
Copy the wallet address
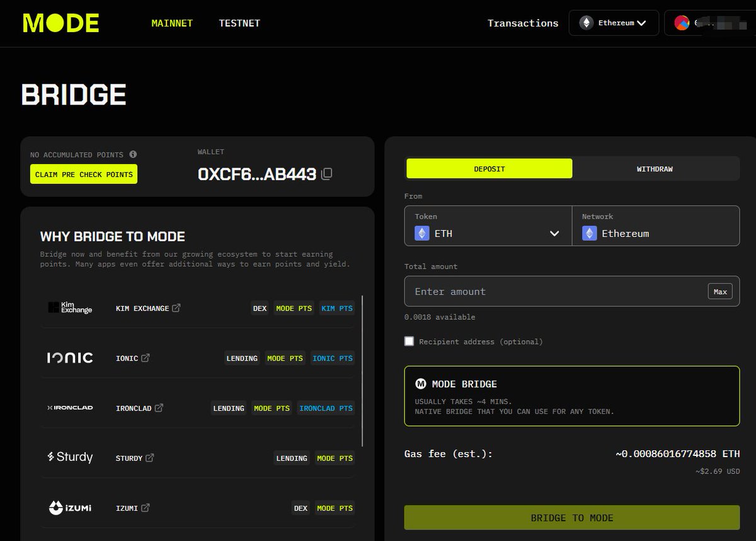point(326,174)
